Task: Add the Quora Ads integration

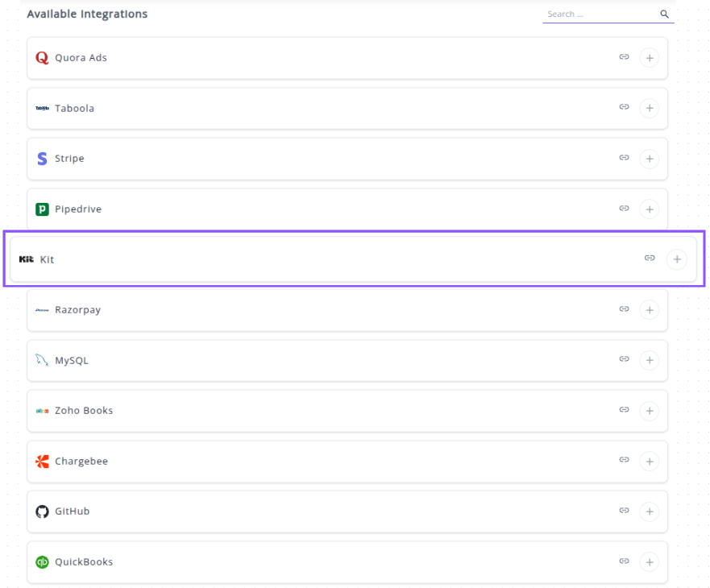Action: [649, 58]
